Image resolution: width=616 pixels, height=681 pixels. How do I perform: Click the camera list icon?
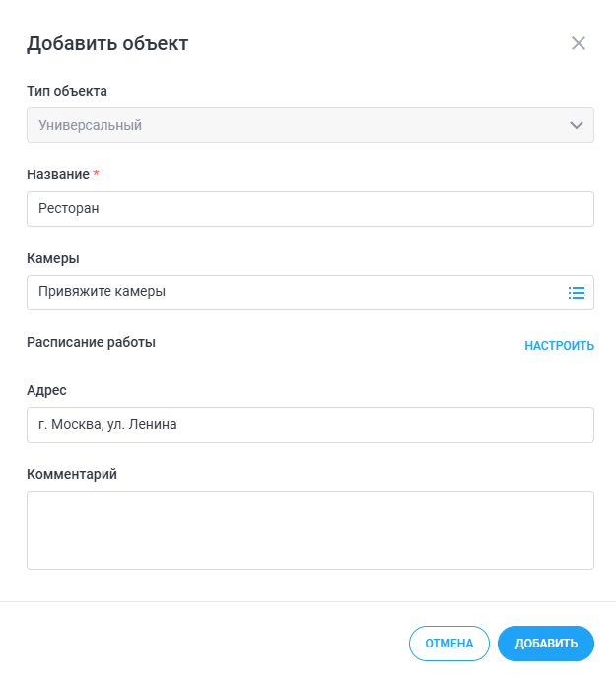tap(577, 293)
